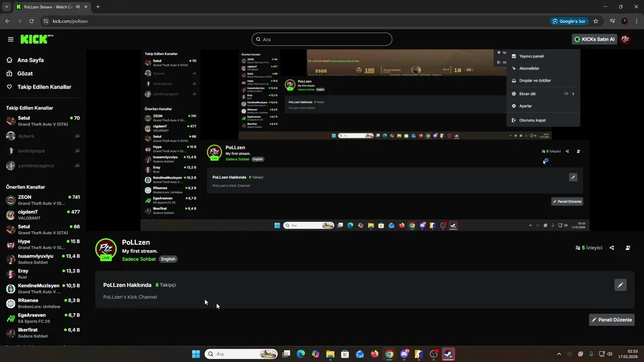The image size is (644, 362).
Task: Open the berkriptepe followed channel
Action: (43, 151)
